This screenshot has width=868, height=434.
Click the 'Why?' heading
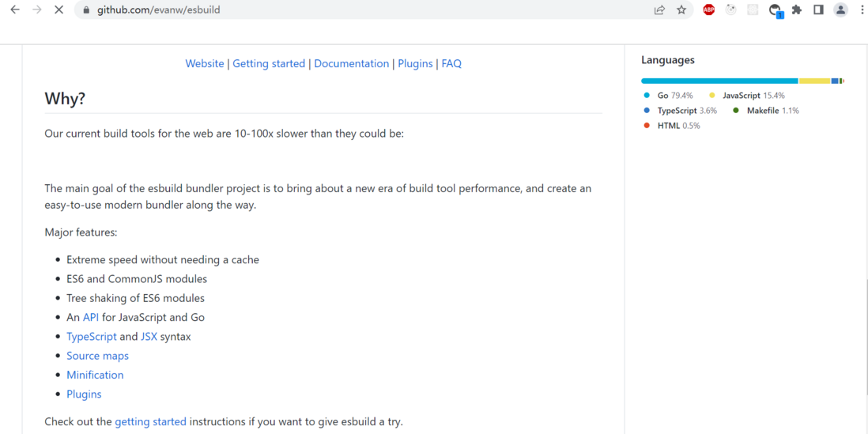pos(65,99)
